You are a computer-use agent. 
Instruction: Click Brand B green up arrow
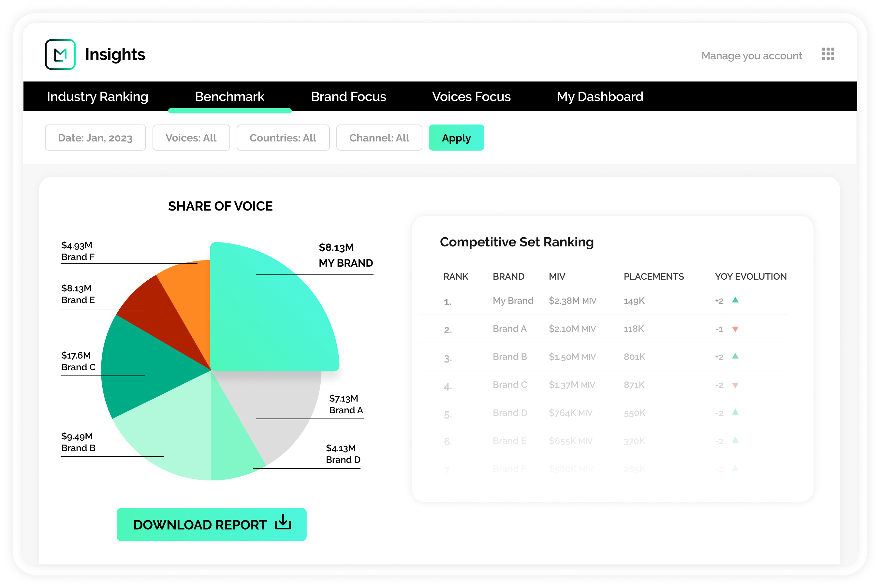pyautogui.click(x=735, y=356)
